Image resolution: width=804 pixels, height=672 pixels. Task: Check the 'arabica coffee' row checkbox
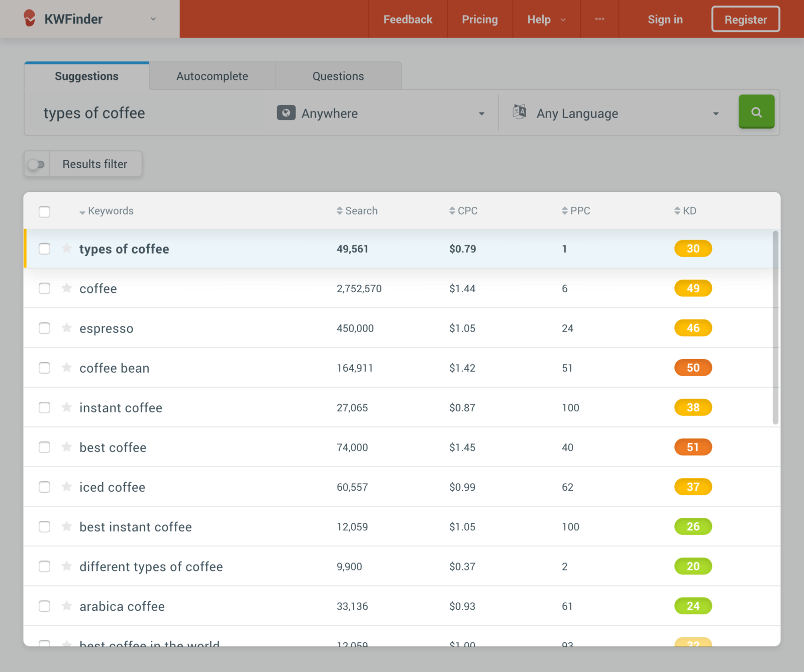coord(45,606)
